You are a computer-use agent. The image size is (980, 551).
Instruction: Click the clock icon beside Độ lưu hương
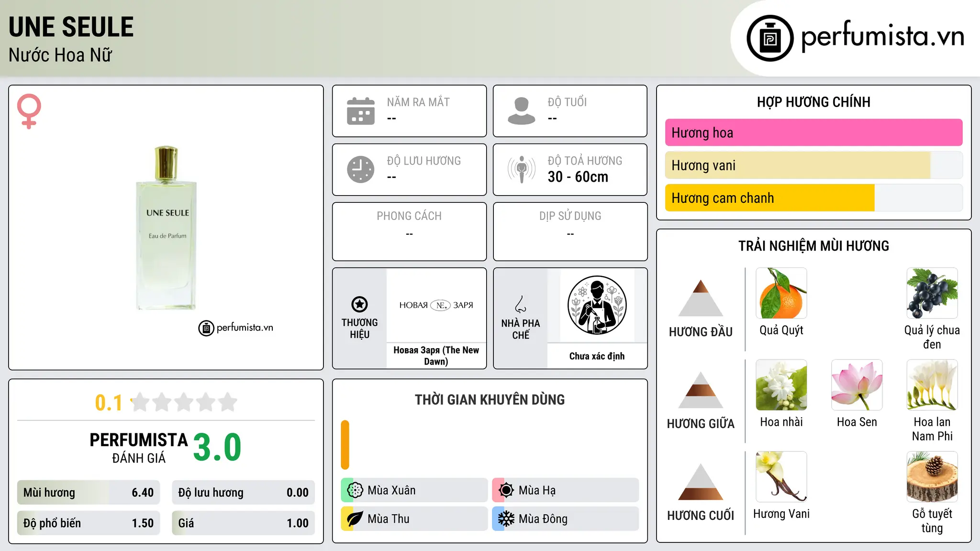(361, 169)
